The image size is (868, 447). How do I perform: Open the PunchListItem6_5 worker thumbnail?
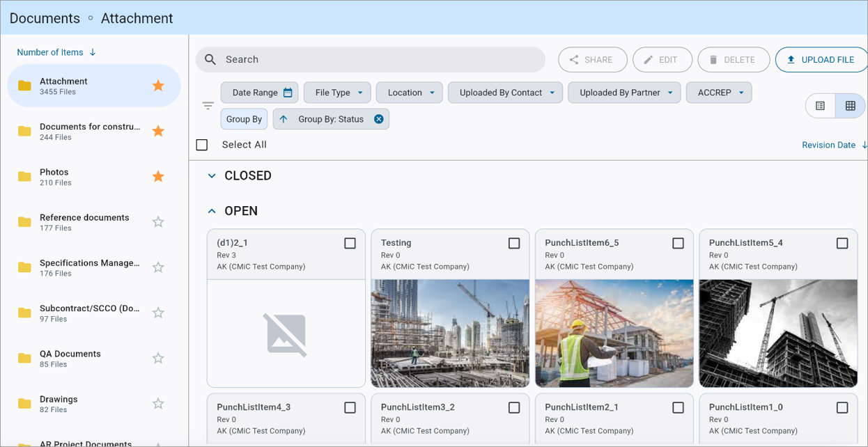coord(614,333)
